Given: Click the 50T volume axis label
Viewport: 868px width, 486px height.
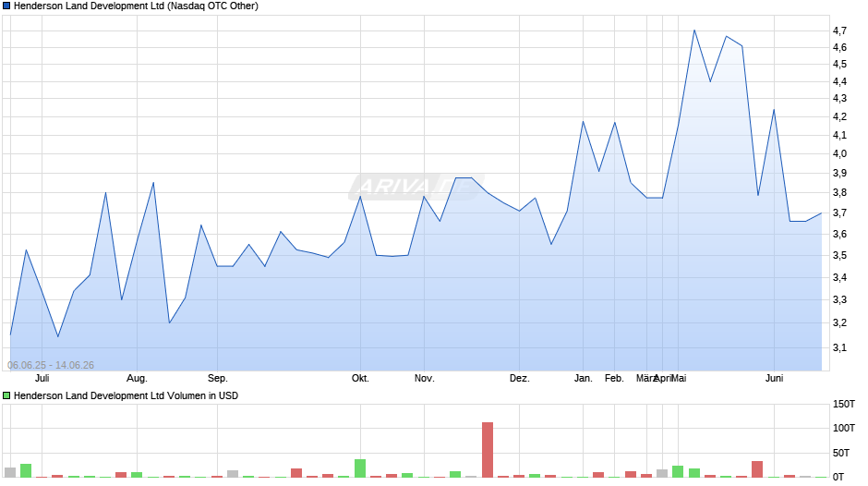Looking at the screenshot, I should click(841, 453).
